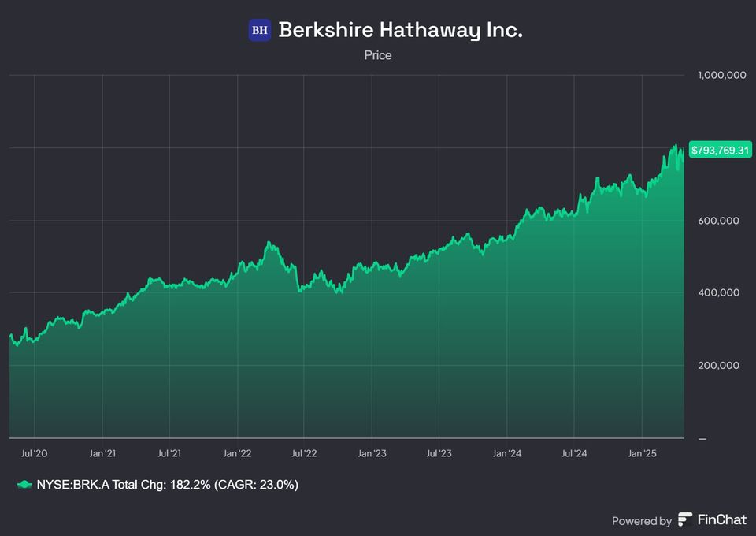Switch to the Jul '22 time marker
756x536 pixels.
(303, 453)
